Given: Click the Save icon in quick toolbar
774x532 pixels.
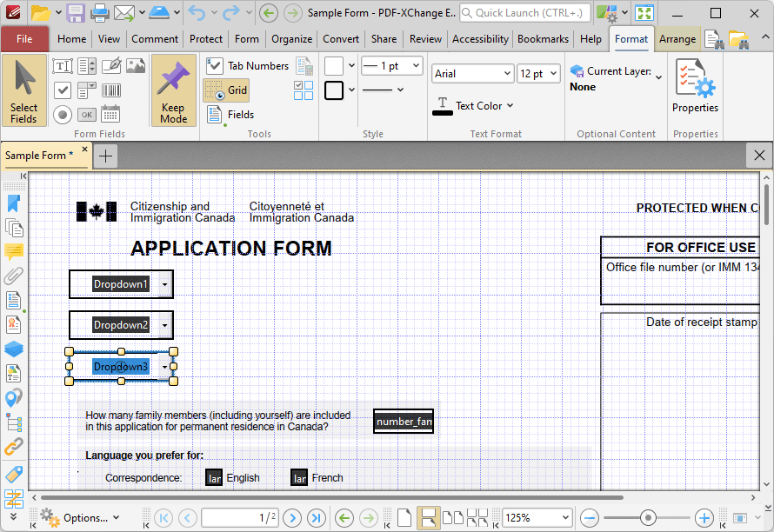Looking at the screenshot, I should click(x=76, y=13).
